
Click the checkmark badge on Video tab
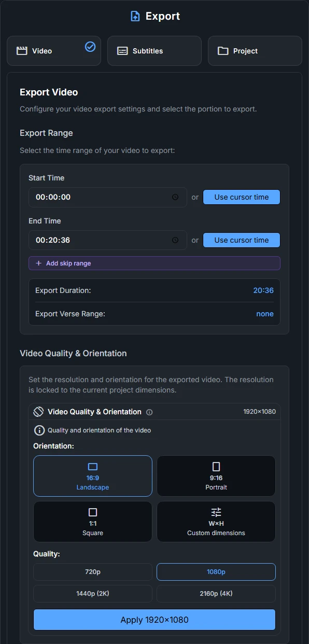[x=90, y=47]
